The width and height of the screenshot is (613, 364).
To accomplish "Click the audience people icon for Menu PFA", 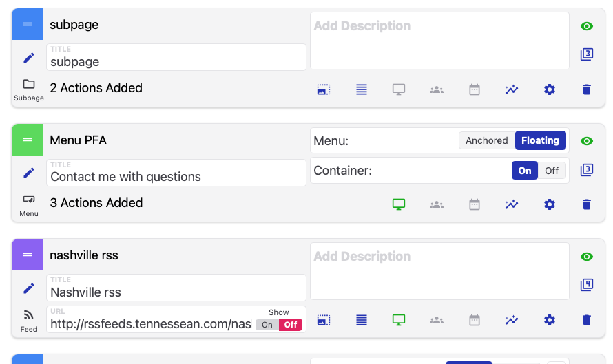I will (x=437, y=204).
